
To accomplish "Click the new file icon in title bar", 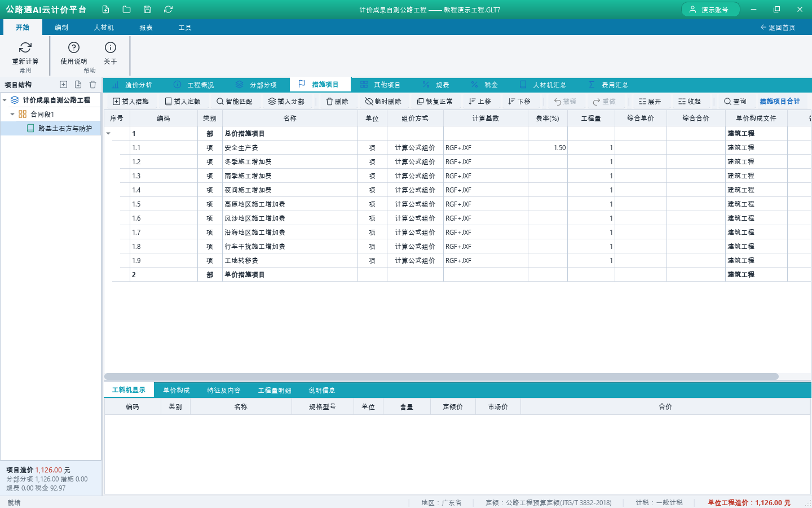I will click(105, 10).
